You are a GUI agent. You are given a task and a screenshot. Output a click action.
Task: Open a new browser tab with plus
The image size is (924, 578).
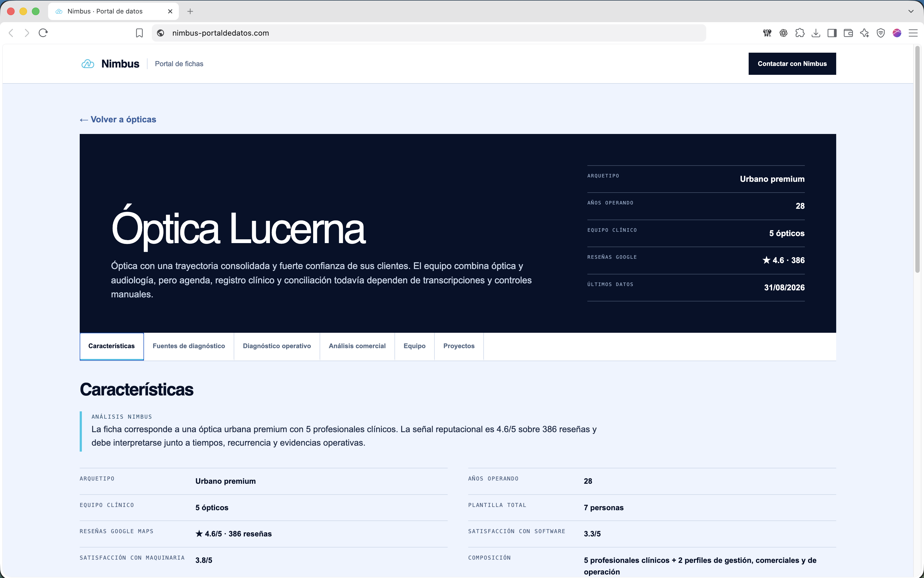190,11
